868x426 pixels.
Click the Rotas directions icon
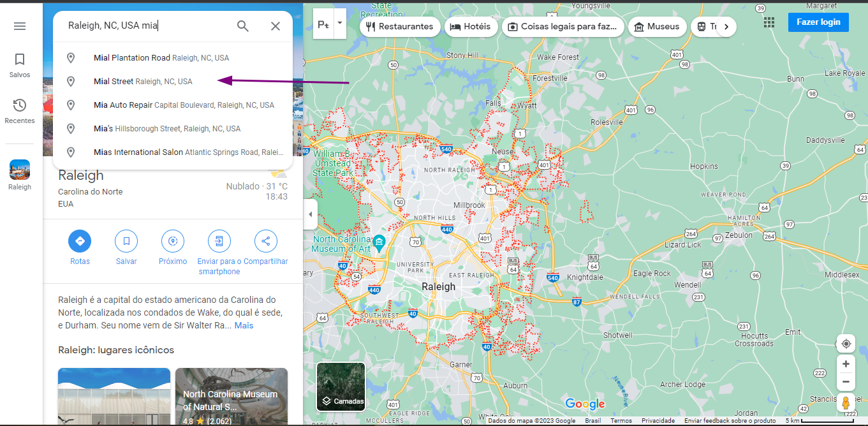tap(80, 241)
